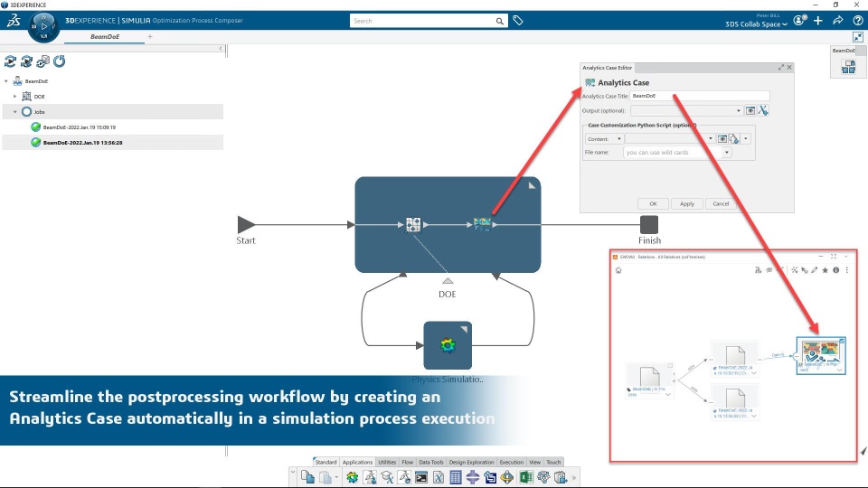Click the home icon in the ENOVIA Relations window
The height and width of the screenshot is (488, 868).
coord(618,270)
